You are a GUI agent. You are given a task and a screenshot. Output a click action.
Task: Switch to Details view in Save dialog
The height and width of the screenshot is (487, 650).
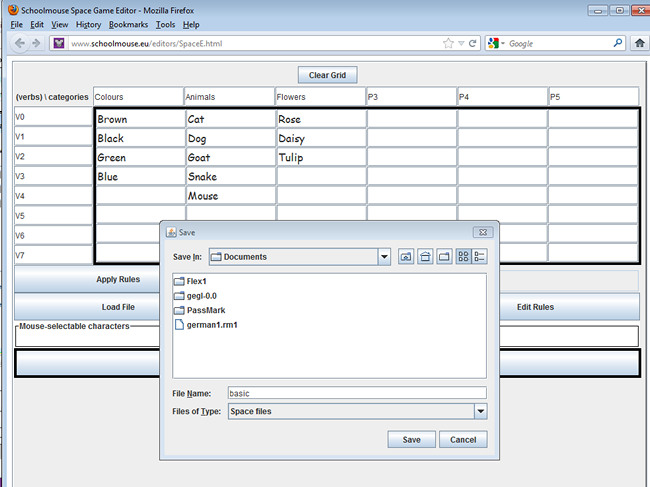click(479, 257)
